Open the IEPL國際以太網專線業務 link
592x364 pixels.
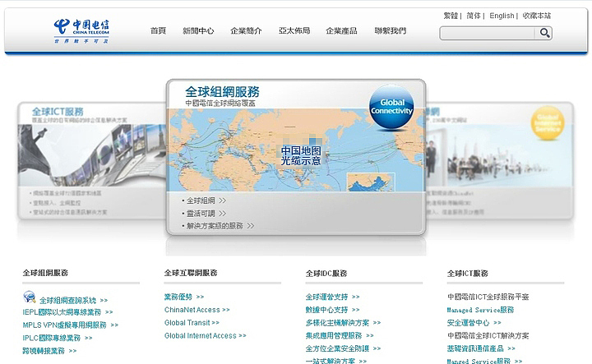[62, 312]
